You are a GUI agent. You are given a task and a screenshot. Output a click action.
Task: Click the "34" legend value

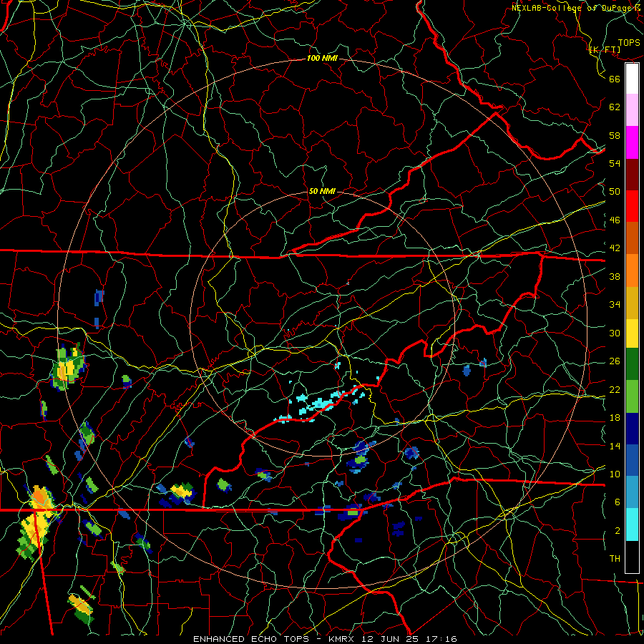coord(615,305)
